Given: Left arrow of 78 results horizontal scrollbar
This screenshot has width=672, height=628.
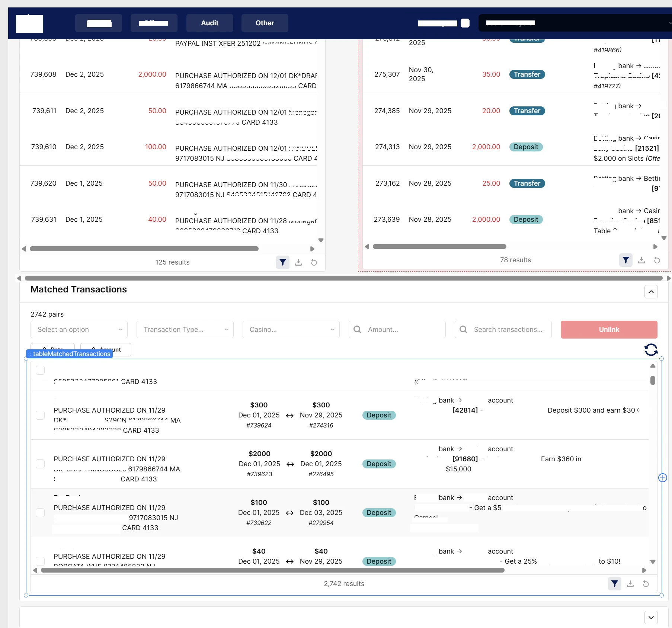Looking at the screenshot, I should point(367,247).
